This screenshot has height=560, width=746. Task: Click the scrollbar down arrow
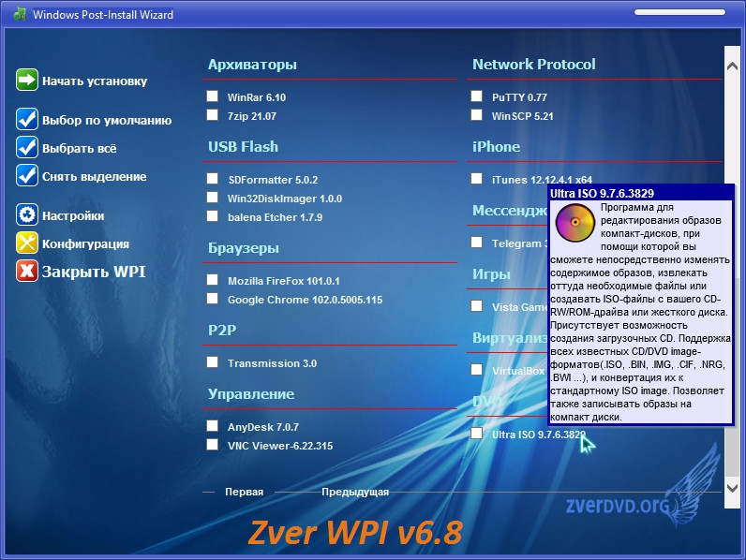point(732,488)
